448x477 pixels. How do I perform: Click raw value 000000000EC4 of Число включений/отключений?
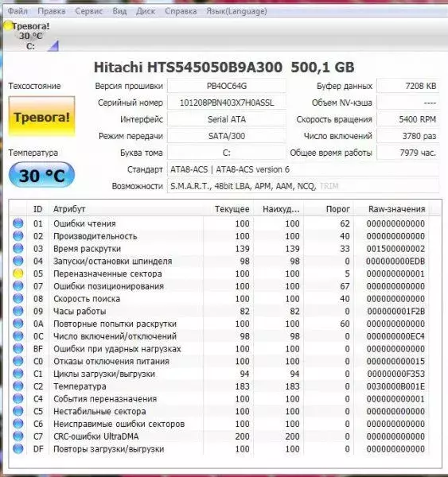click(x=395, y=336)
